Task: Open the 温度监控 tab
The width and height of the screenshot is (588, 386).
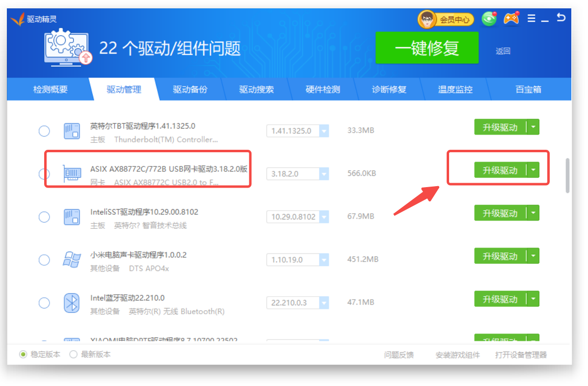Action: [455, 89]
